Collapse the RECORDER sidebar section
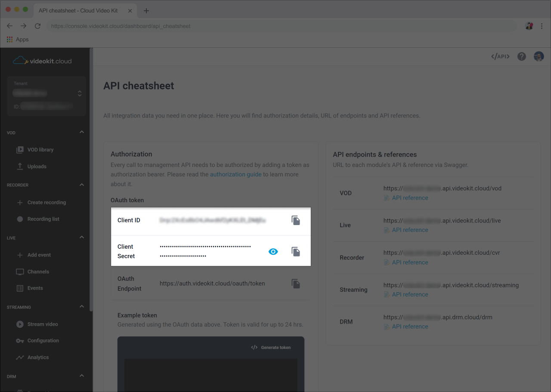The image size is (551, 392). click(x=82, y=185)
